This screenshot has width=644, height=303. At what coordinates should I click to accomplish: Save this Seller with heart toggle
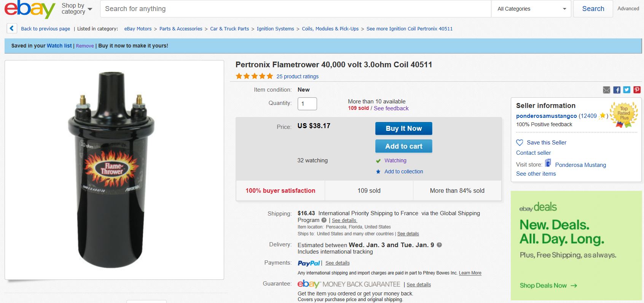point(520,143)
